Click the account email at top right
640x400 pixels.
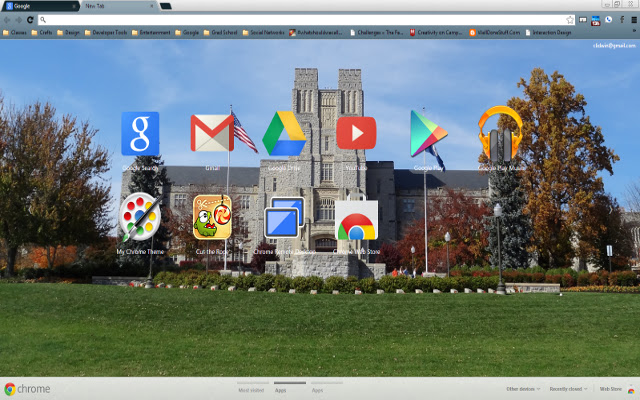coord(614,46)
